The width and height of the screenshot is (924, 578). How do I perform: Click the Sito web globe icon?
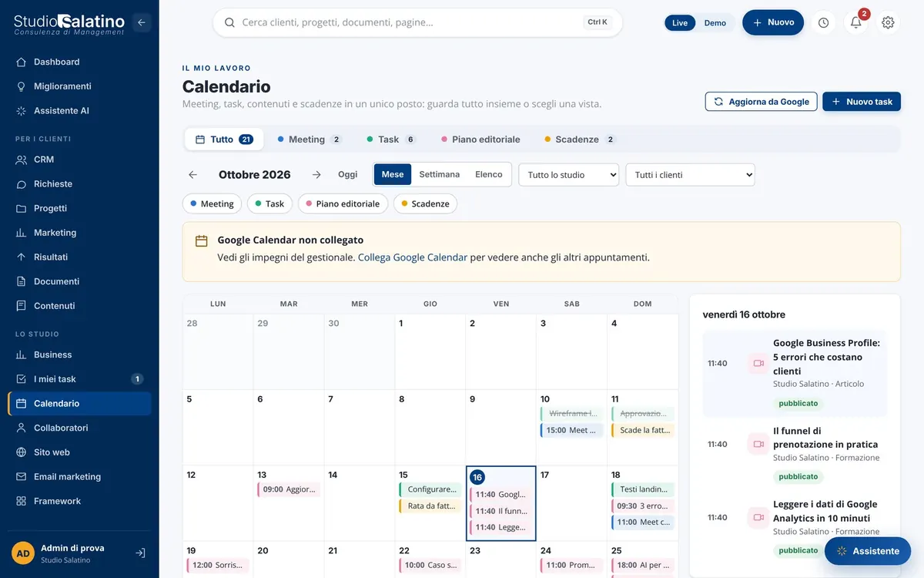[21, 452]
